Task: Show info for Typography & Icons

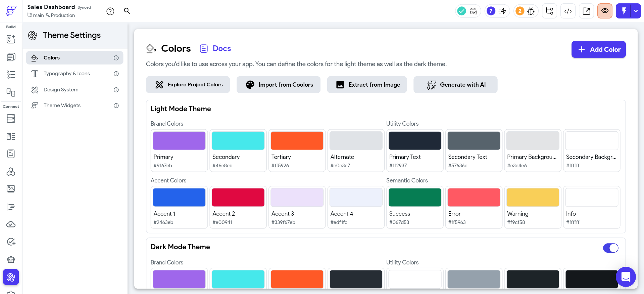Action: 116,74
